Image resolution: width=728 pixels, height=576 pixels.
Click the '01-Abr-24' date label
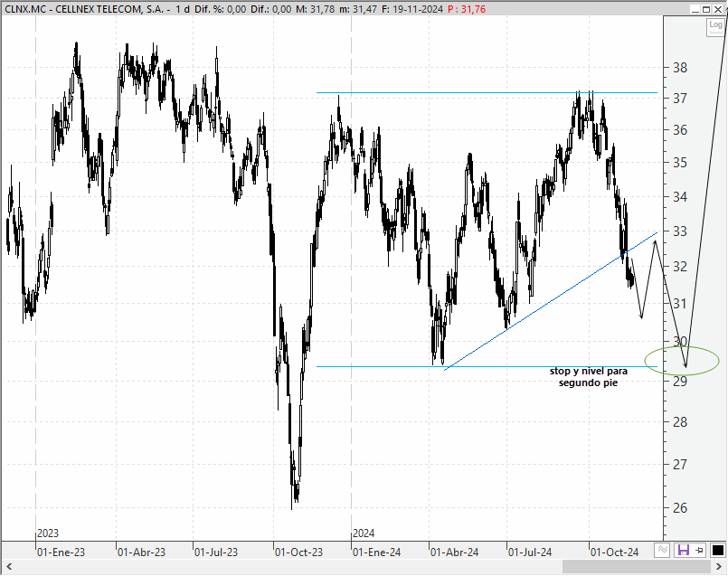coord(455,552)
